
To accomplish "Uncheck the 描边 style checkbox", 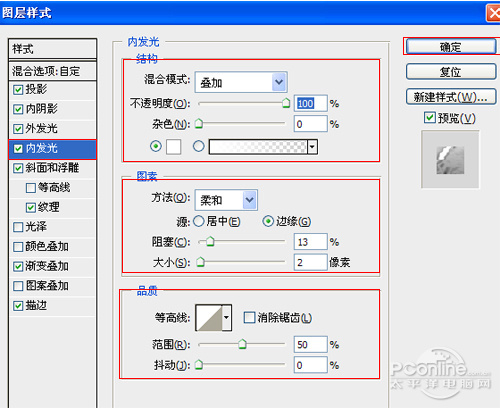I will pyautogui.click(x=18, y=306).
